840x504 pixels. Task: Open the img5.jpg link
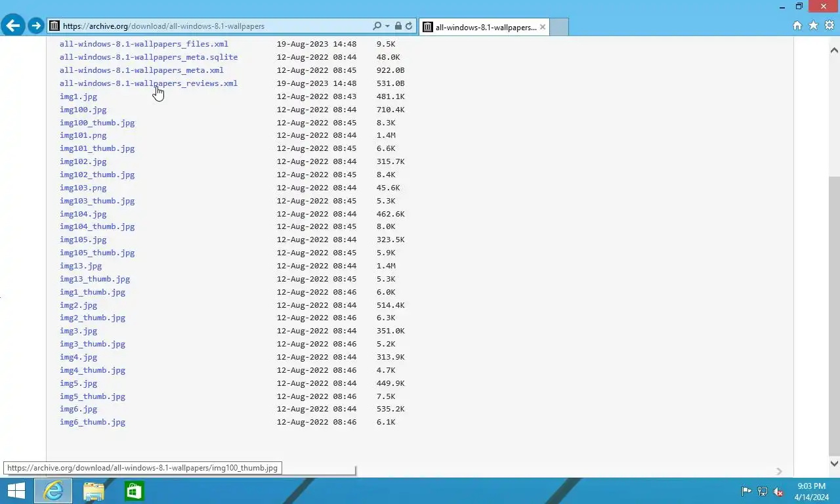coord(78,383)
